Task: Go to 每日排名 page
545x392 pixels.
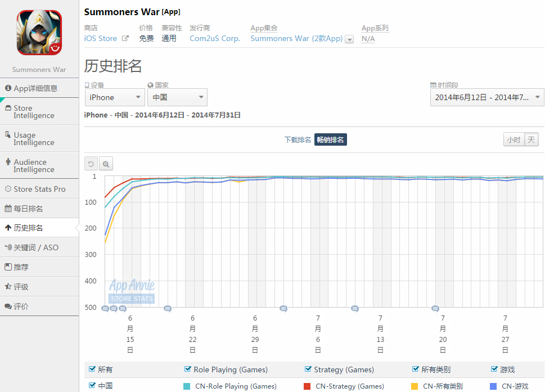Action: pos(39,209)
